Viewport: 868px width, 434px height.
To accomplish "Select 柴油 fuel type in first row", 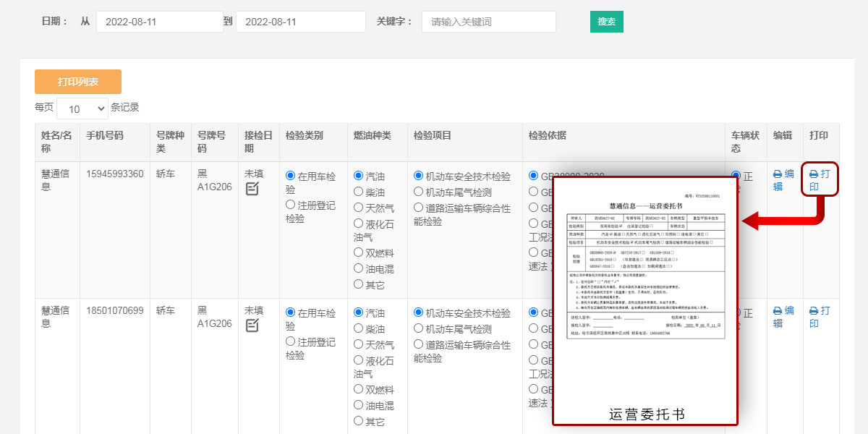I will coord(359,192).
